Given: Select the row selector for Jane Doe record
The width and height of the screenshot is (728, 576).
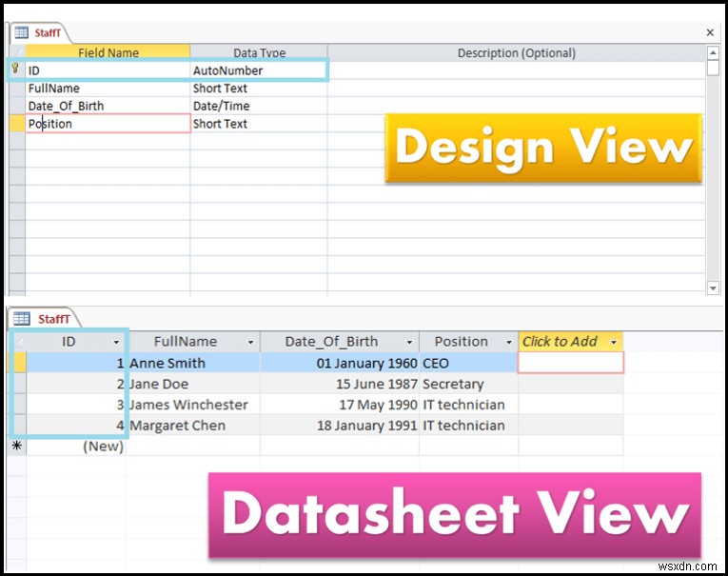Looking at the screenshot, I should click(x=19, y=384).
